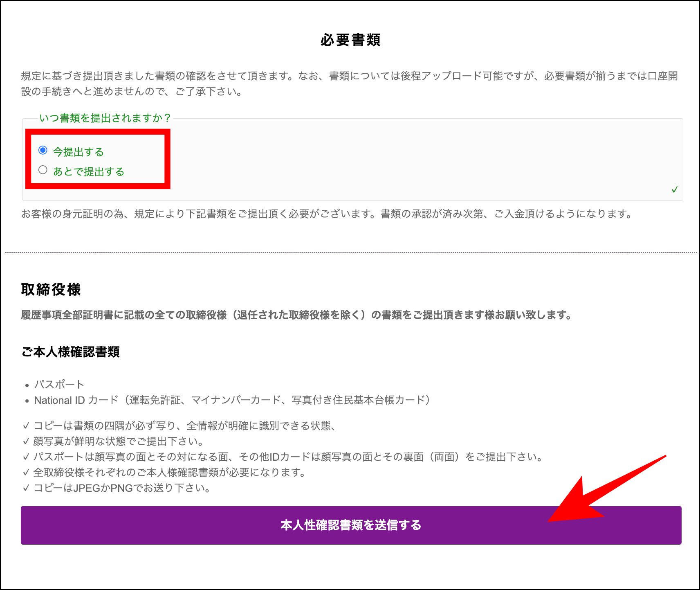Click the ご本人様確認書類 subheading
Screen dimensions: 700x590
[70, 352]
